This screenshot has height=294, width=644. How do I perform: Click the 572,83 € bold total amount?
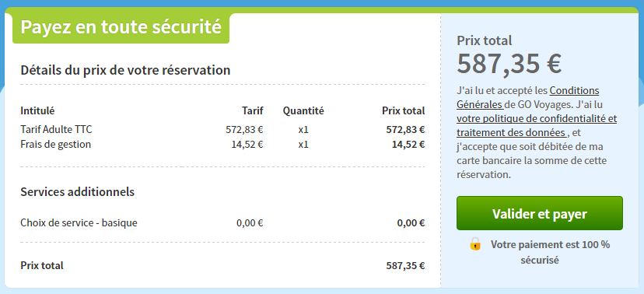tap(405, 130)
